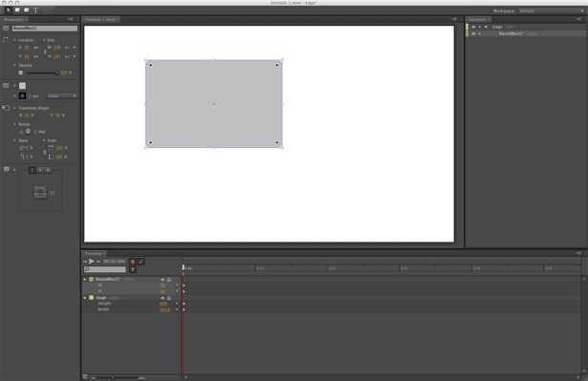Select RoundRect1 row in Elements panel

coord(526,33)
